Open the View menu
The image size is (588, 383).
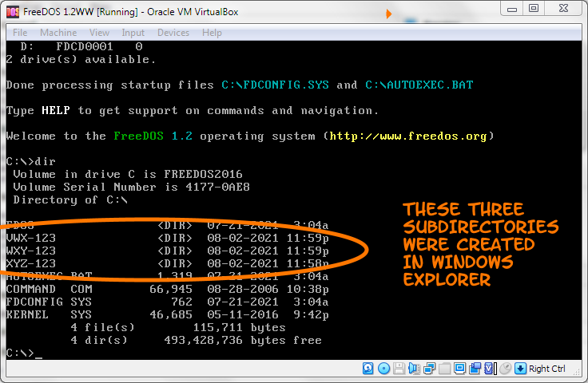[99, 33]
